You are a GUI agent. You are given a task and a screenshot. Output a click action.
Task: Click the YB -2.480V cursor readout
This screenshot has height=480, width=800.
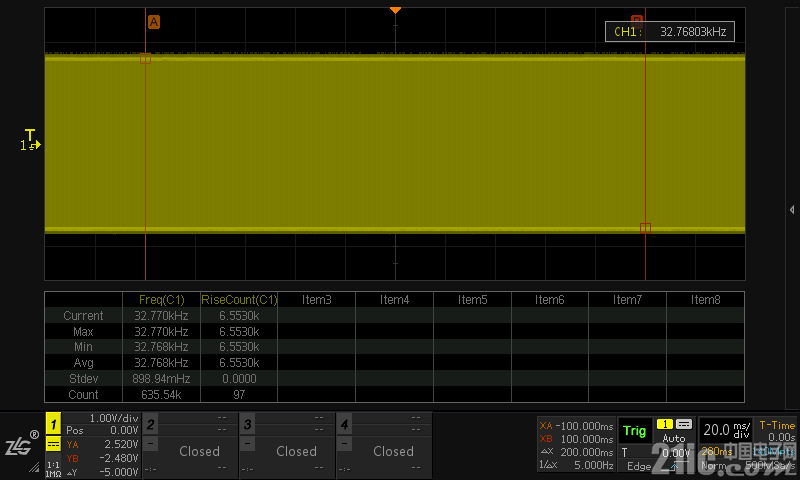coord(102,458)
